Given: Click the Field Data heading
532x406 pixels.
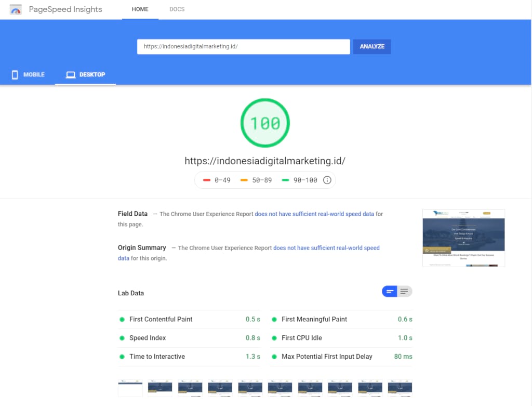Looking at the screenshot, I should (x=132, y=214).
